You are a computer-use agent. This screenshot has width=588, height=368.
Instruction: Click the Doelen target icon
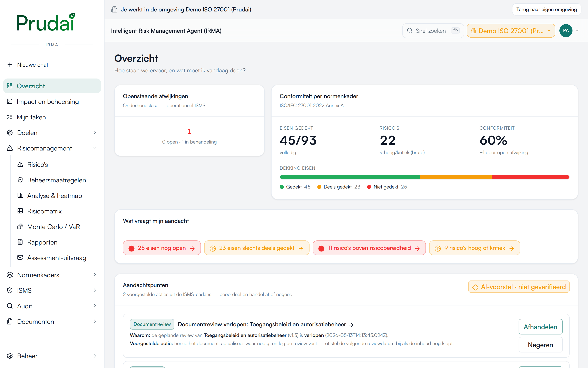tap(10, 132)
